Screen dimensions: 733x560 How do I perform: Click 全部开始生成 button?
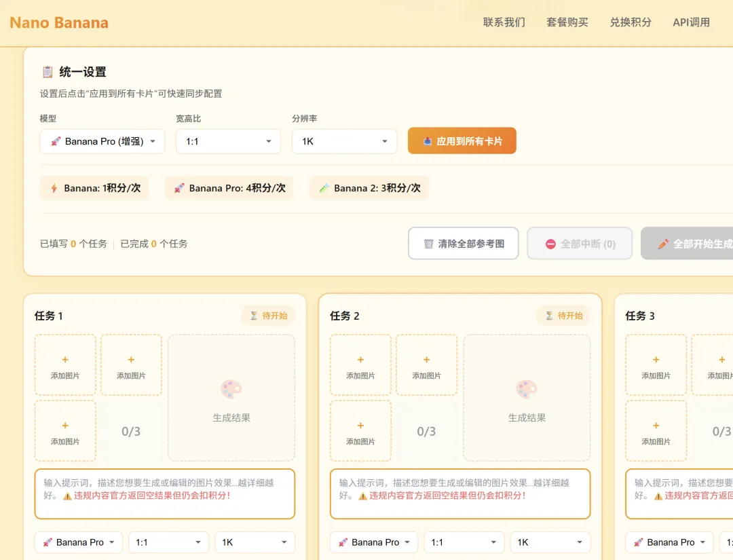(x=687, y=244)
